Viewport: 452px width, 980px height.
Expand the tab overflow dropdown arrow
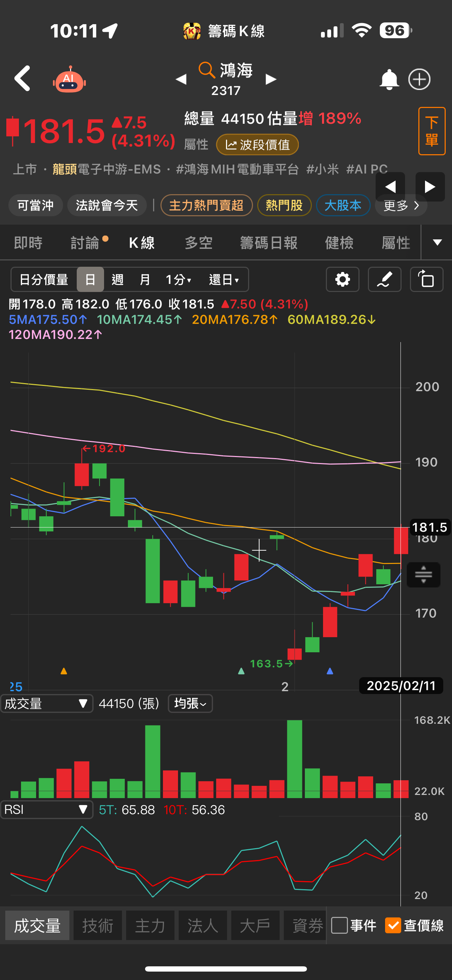click(437, 242)
